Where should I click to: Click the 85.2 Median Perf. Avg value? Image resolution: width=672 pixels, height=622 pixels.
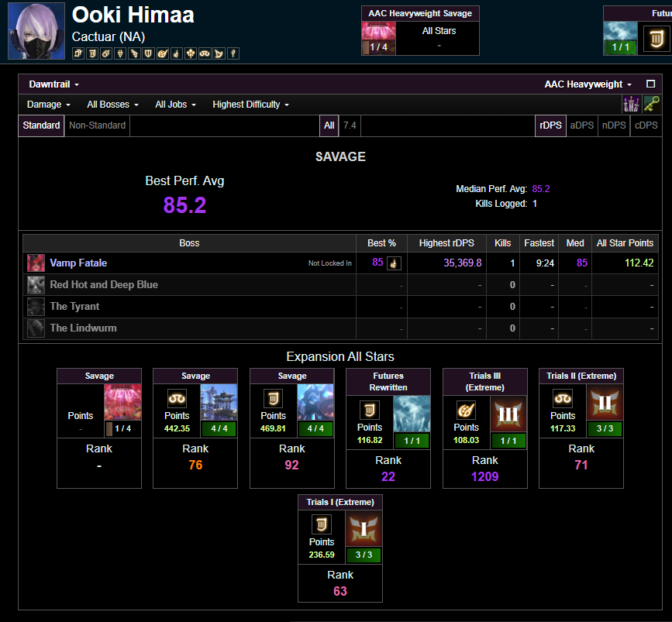(x=541, y=189)
